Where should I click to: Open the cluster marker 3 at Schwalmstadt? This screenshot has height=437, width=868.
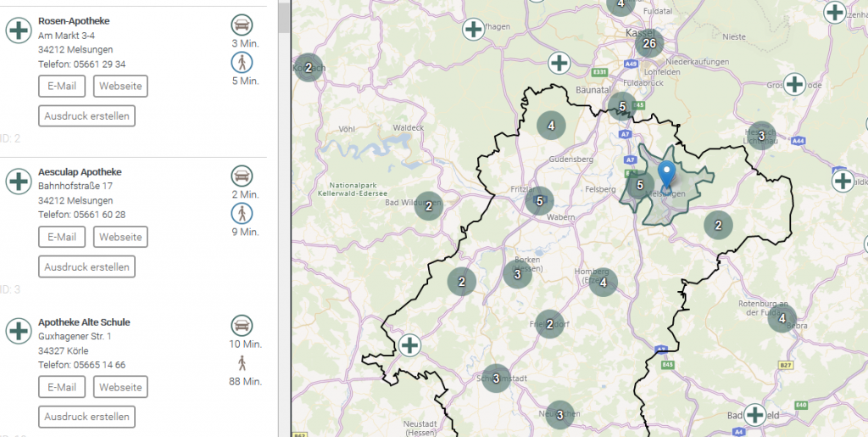tap(496, 378)
